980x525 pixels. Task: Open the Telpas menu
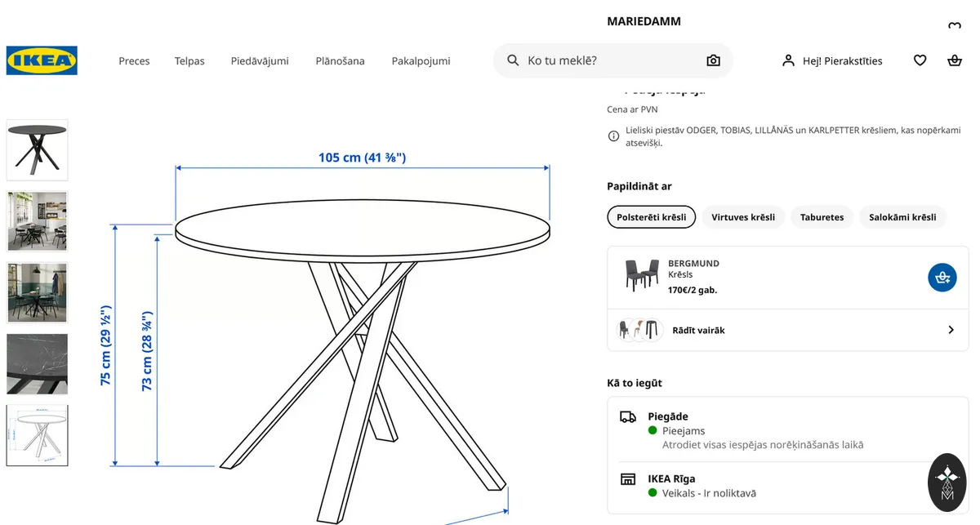(189, 61)
